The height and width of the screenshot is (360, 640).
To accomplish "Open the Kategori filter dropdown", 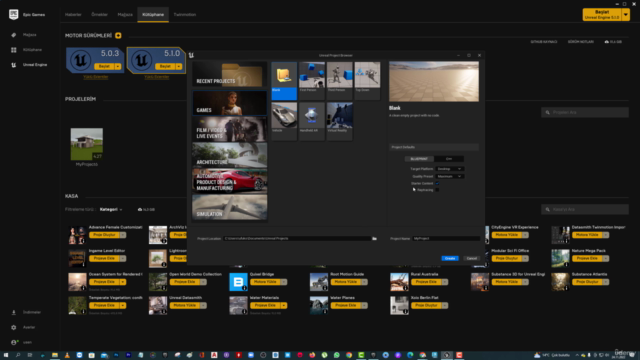I will pos(111,209).
